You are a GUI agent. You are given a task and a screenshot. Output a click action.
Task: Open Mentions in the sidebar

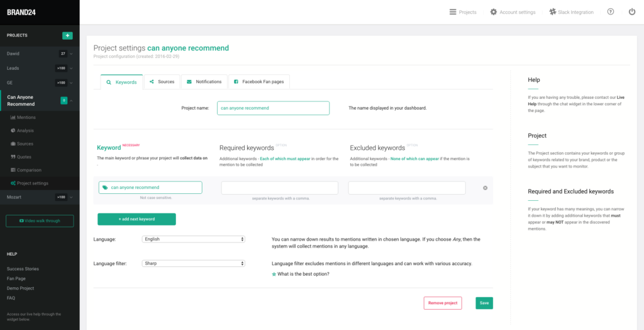coord(26,117)
